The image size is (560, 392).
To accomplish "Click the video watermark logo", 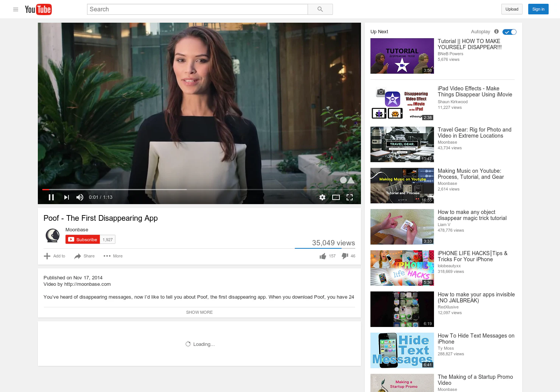I will coord(347,180).
